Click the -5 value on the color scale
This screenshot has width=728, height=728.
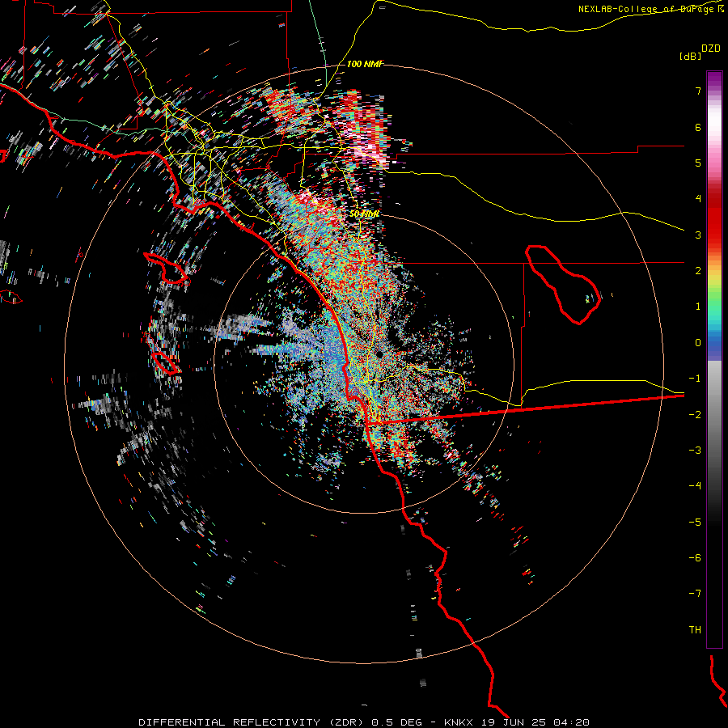point(695,523)
